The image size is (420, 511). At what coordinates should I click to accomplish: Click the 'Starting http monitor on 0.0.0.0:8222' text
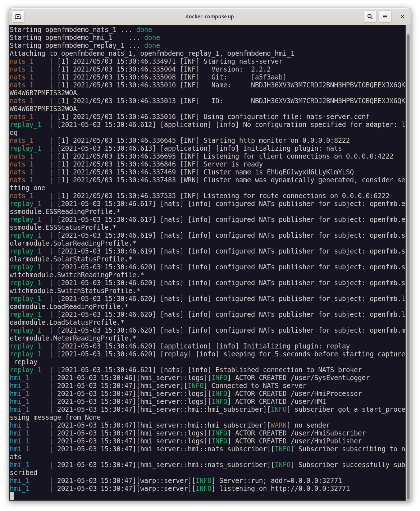277,141
